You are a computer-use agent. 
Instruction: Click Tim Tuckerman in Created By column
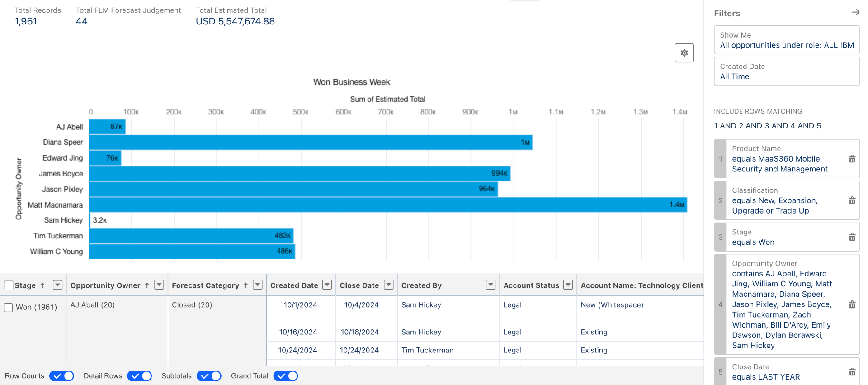click(427, 350)
